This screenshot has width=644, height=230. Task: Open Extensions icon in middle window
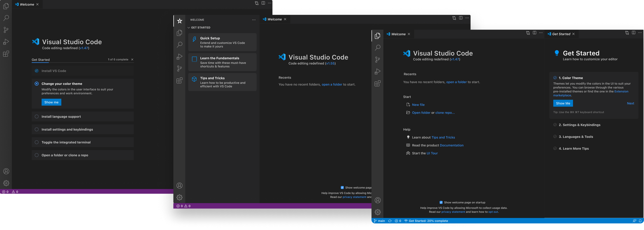click(x=179, y=80)
